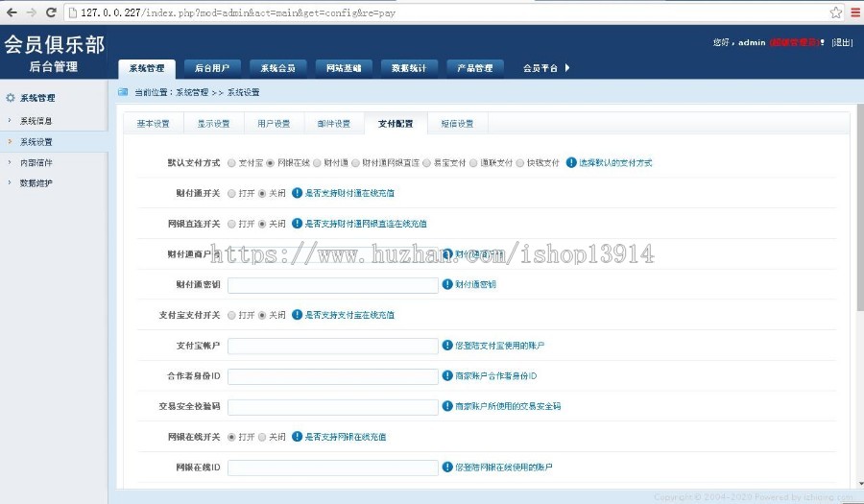864x504 pixels.
Task: Click the page icon in the address bar
Action: [72, 12]
